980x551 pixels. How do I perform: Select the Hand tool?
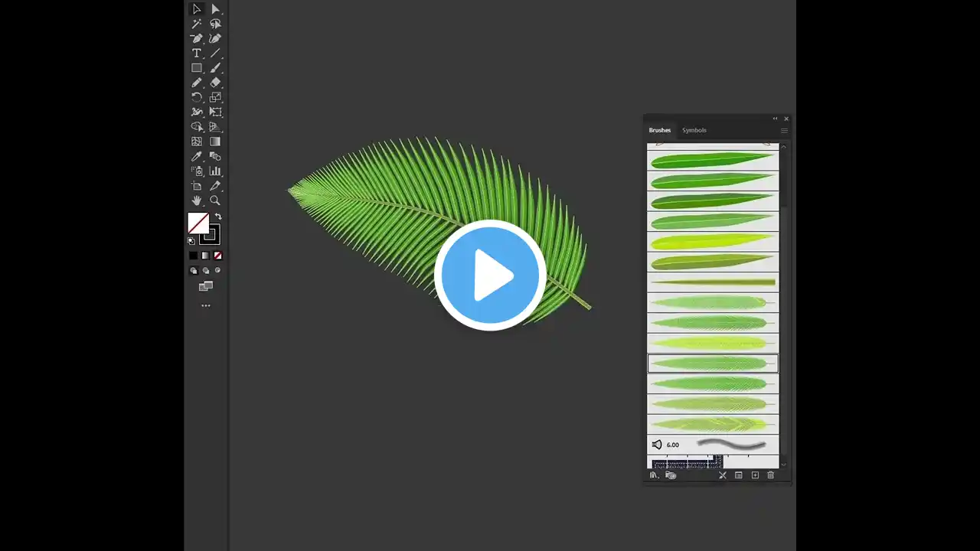tap(197, 201)
